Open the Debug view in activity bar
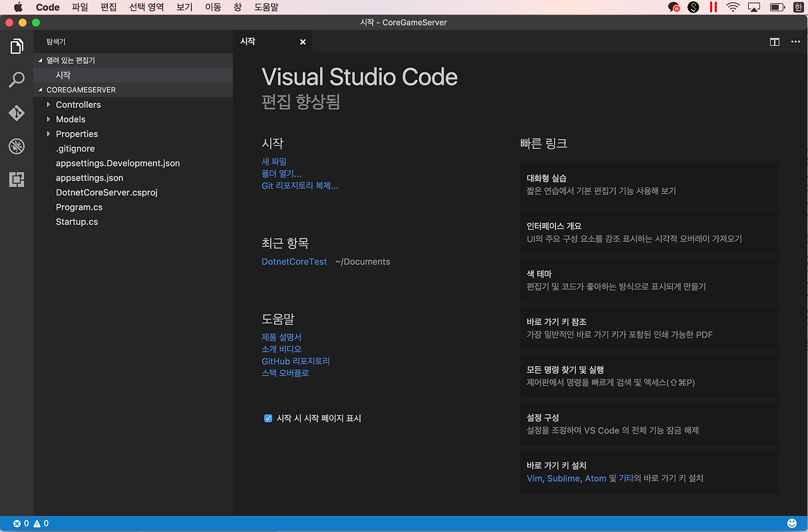 point(16,146)
